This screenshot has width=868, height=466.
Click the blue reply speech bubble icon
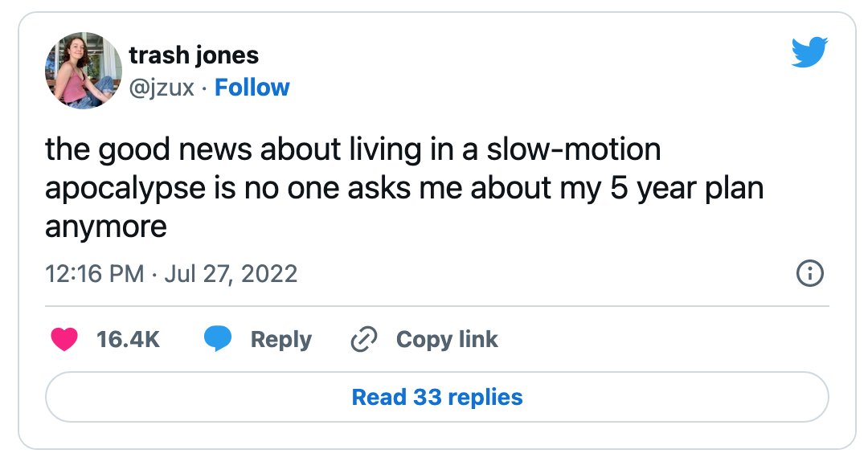(x=218, y=339)
